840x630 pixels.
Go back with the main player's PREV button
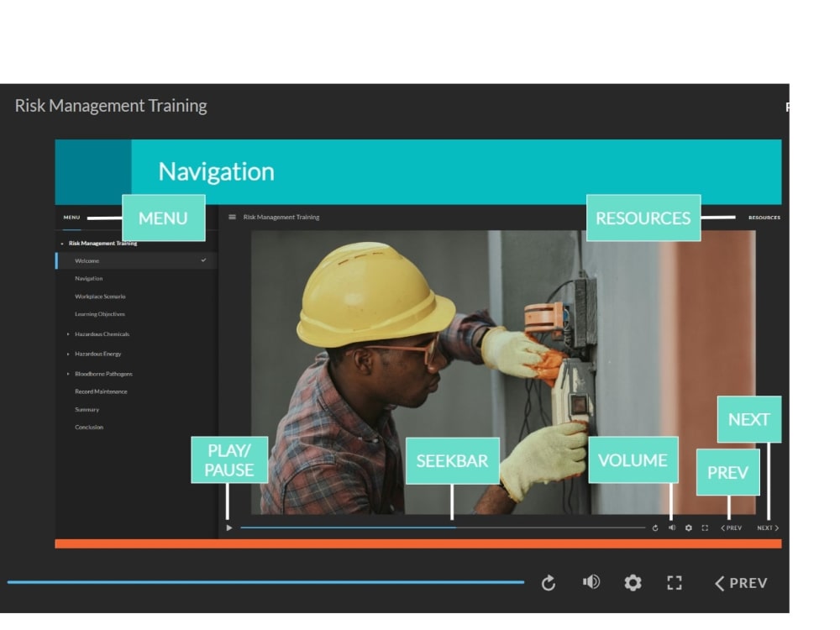(x=741, y=583)
